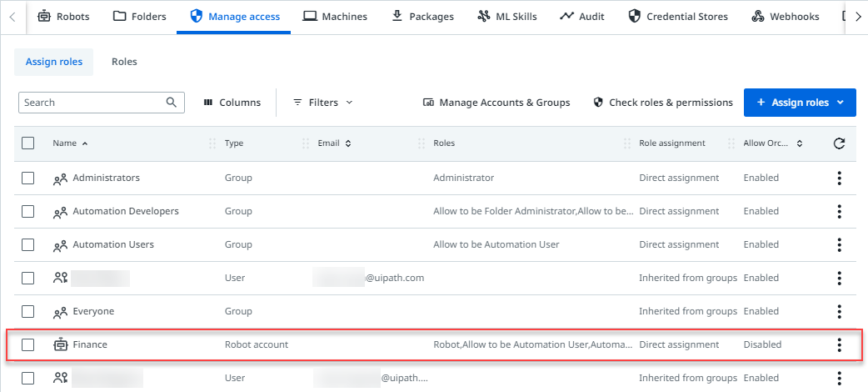The image size is (868, 392).
Task: Open more actions for Automation Users row
Action: 839,244
